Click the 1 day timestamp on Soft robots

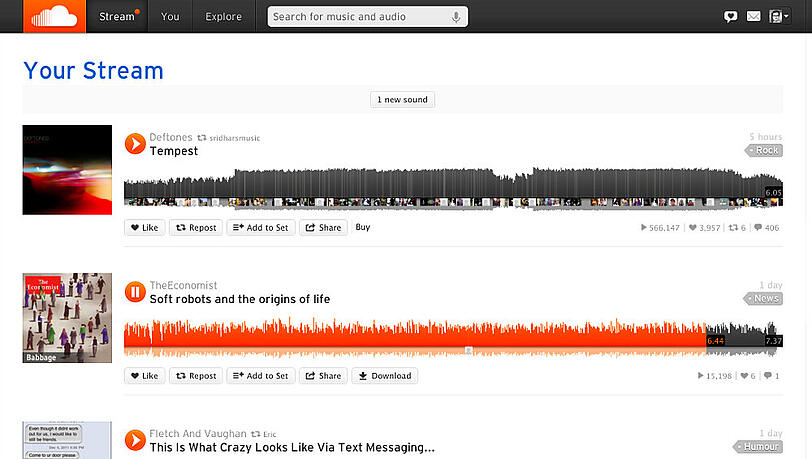(771, 285)
